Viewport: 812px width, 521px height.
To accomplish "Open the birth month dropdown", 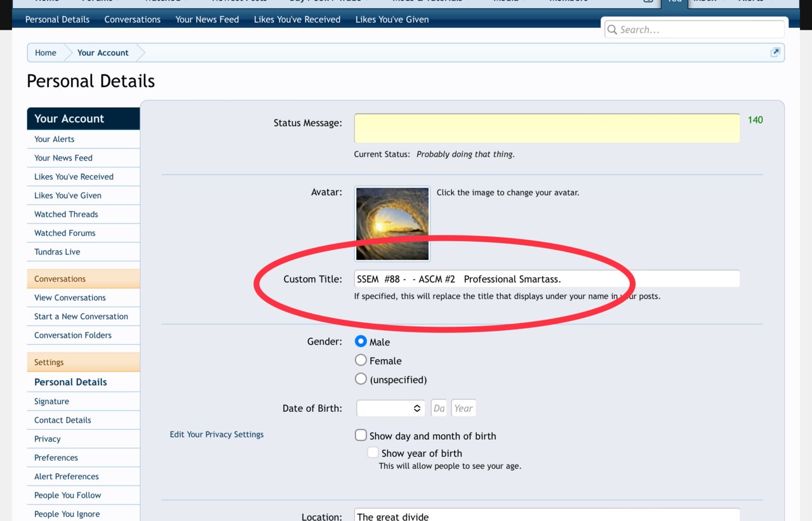I will coord(390,408).
